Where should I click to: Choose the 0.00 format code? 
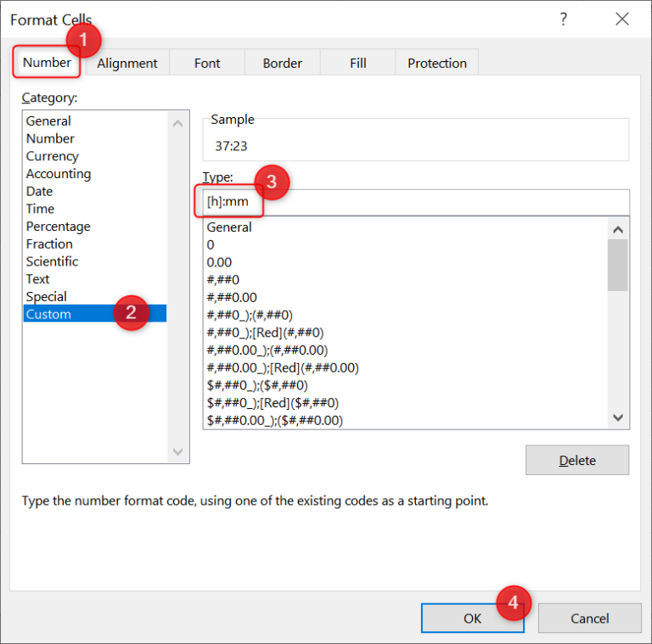click(219, 262)
